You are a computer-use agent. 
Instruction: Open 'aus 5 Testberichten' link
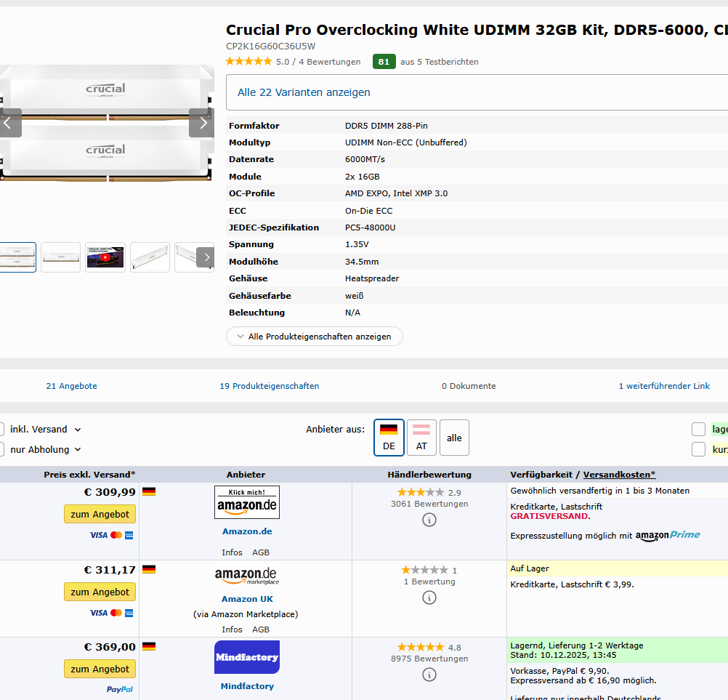point(440,62)
